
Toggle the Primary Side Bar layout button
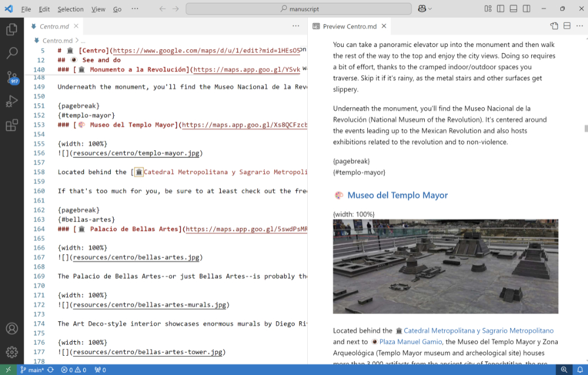500,9
